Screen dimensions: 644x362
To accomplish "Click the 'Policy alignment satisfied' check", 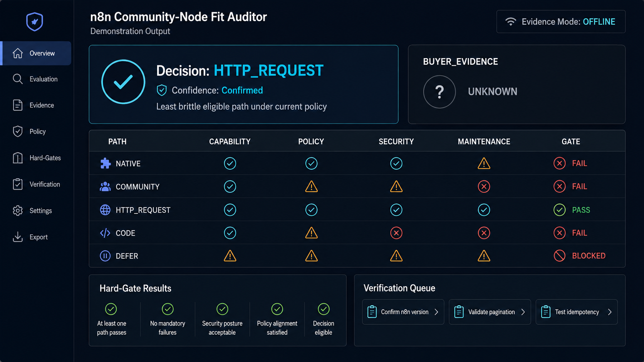I will pos(277,309).
